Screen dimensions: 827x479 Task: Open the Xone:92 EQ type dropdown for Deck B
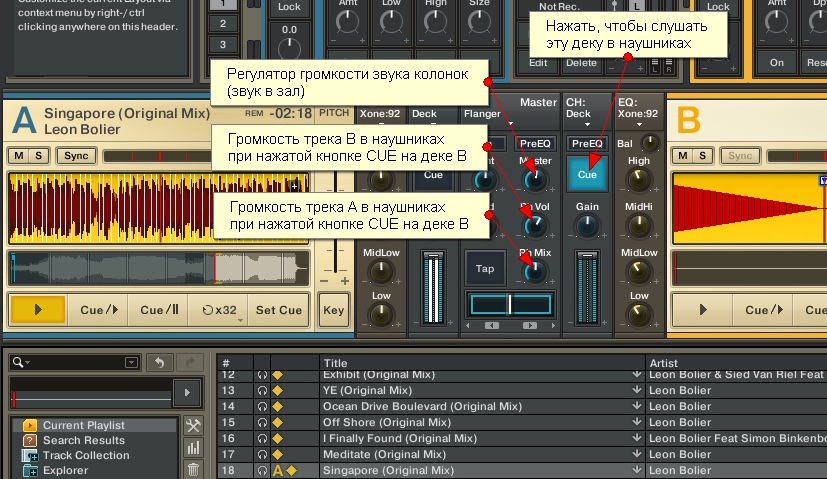[x=637, y=114]
